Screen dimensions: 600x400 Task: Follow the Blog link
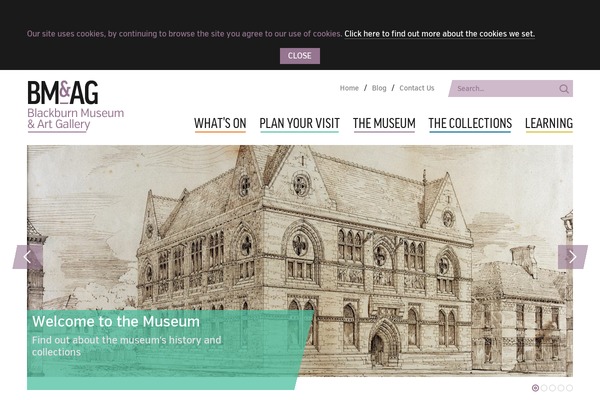[x=379, y=88]
